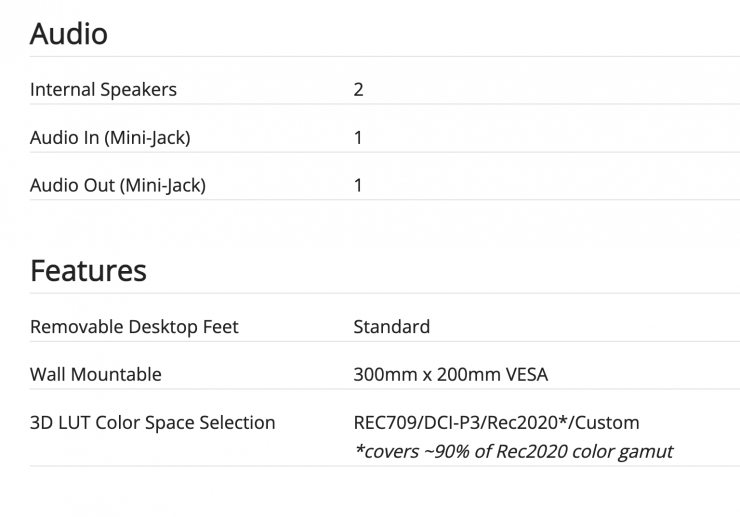The width and height of the screenshot is (740, 517).
Task: Select the Internal Speakers label
Action: 103,89
